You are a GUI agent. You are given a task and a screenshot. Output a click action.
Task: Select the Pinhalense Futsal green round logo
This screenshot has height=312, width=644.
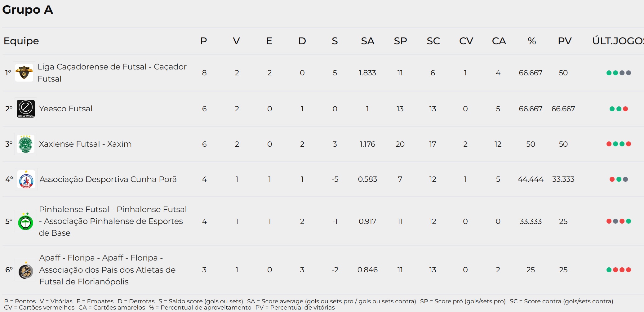tap(26, 221)
